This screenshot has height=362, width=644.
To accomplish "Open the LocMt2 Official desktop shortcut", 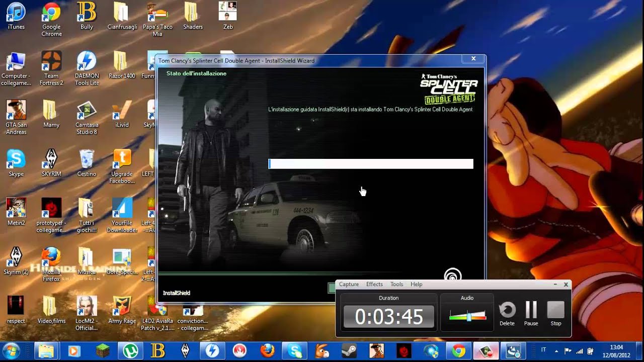I will (x=87, y=313).
